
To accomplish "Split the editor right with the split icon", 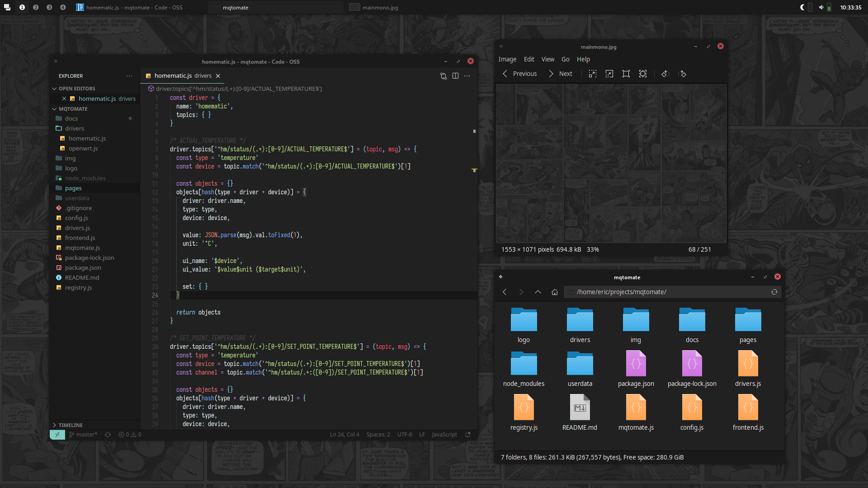I will click(455, 76).
